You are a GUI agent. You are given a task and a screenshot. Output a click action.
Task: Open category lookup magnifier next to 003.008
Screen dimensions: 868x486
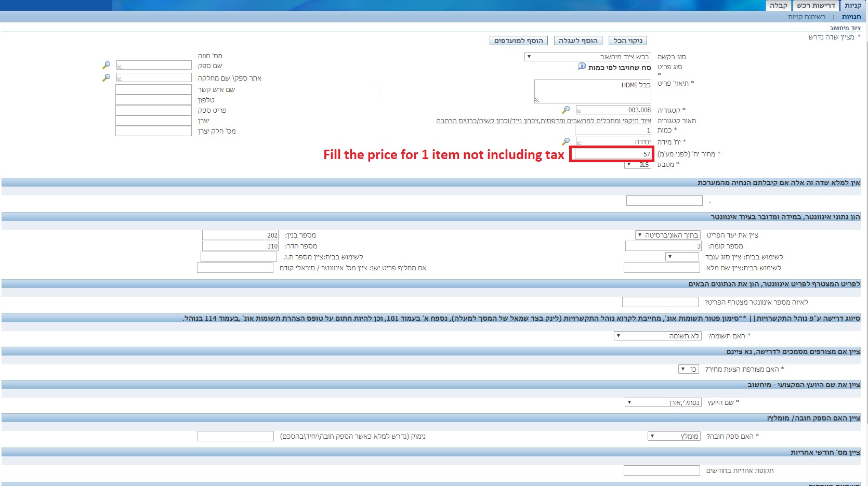coord(565,110)
